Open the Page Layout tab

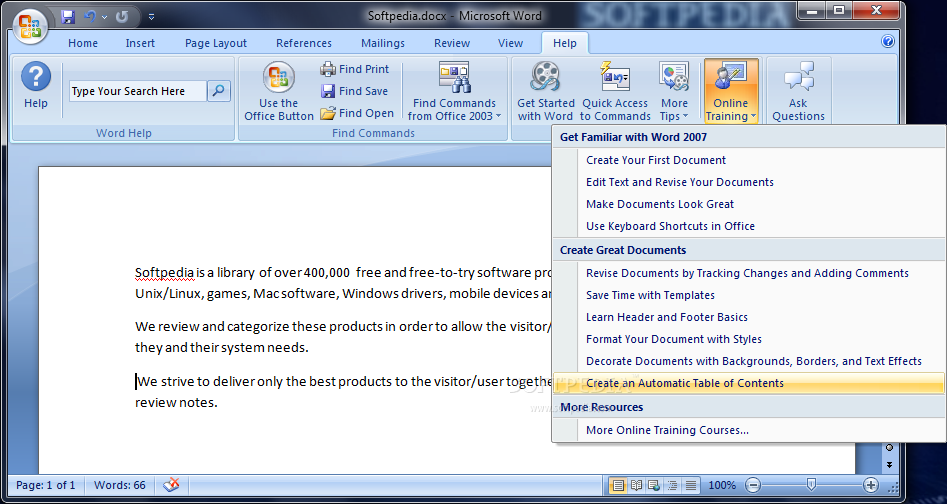pyautogui.click(x=216, y=43)
